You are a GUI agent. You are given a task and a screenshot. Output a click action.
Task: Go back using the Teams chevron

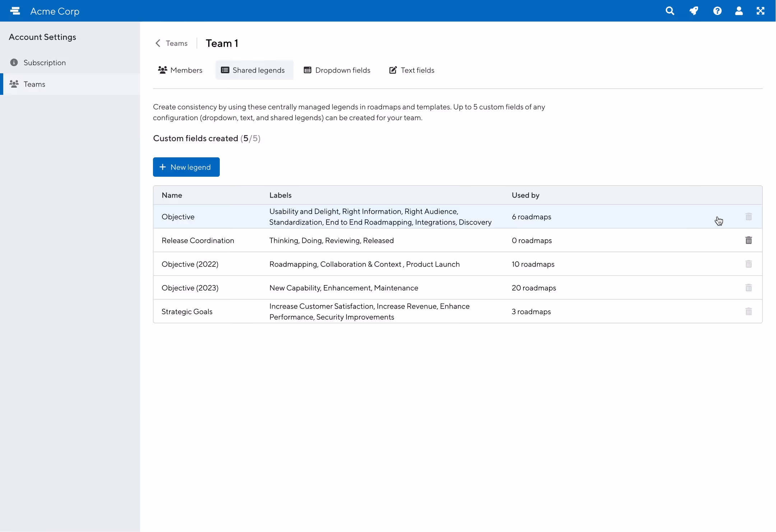[x=158, y=43]
